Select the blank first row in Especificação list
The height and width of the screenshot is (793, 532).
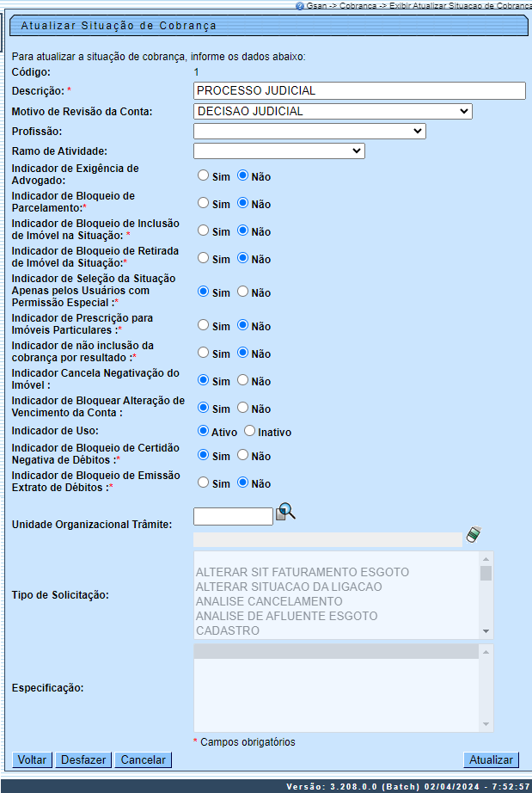(x=337, y=651)
